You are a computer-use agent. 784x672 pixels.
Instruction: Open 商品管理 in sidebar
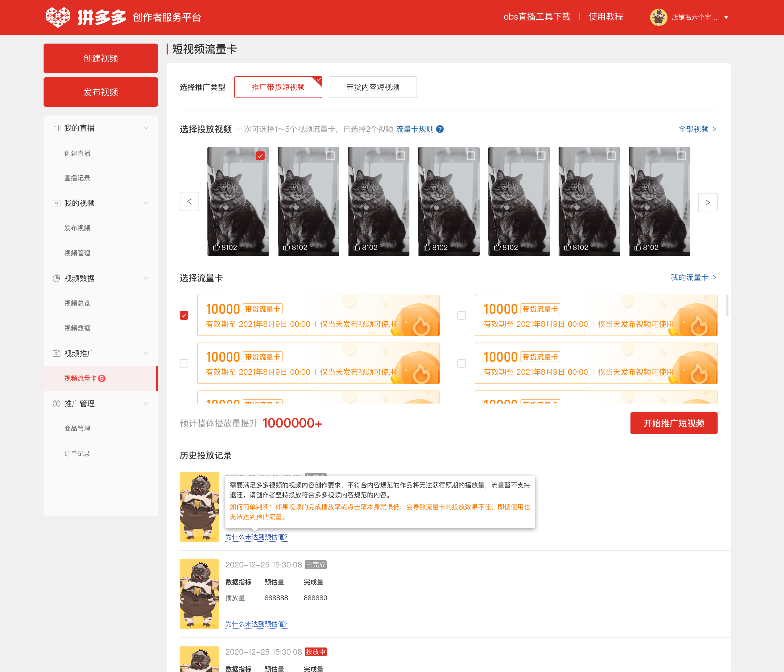pyautogui.click(x=77, y=428)
